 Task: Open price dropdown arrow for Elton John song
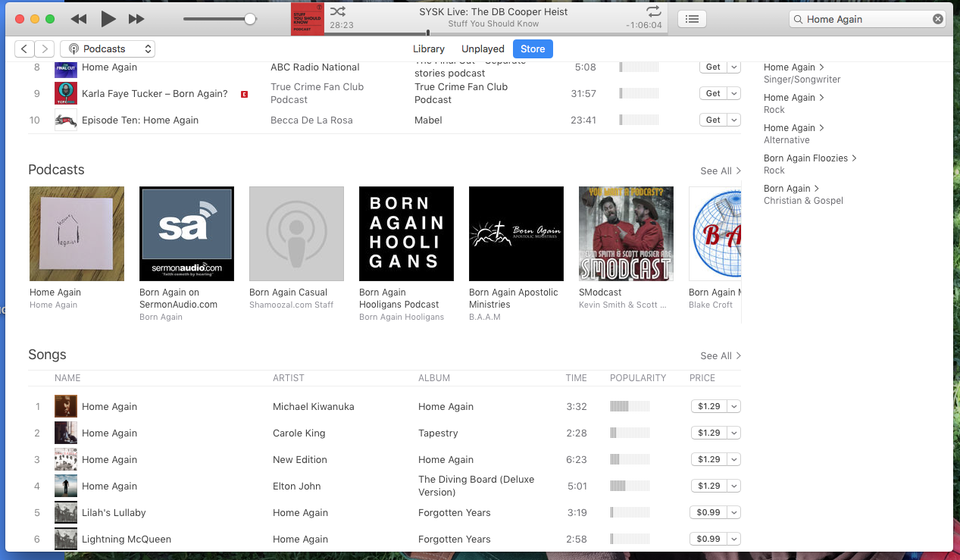[x=733, y=486]
